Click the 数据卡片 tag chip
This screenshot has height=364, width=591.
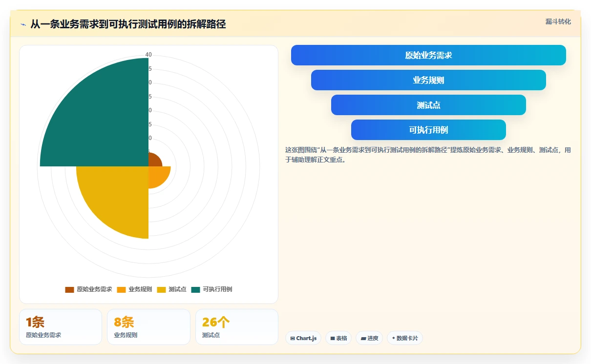[x=405, y=338]
